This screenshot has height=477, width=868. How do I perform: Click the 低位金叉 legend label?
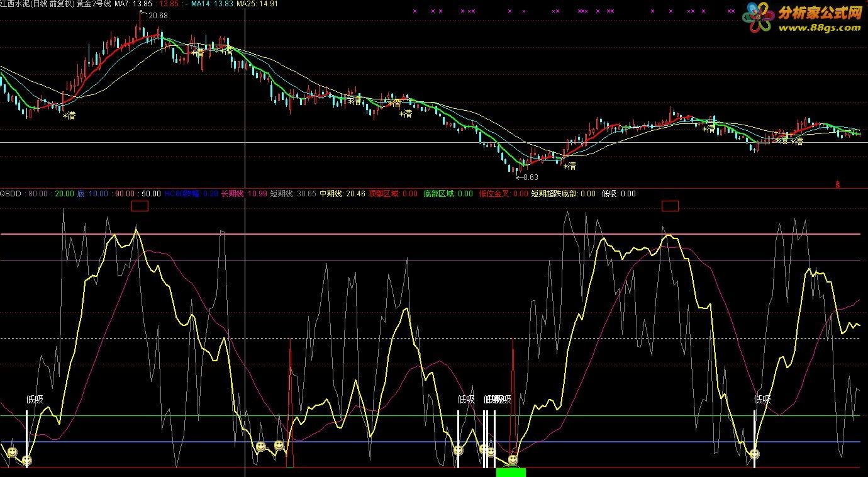click(494, 194)
